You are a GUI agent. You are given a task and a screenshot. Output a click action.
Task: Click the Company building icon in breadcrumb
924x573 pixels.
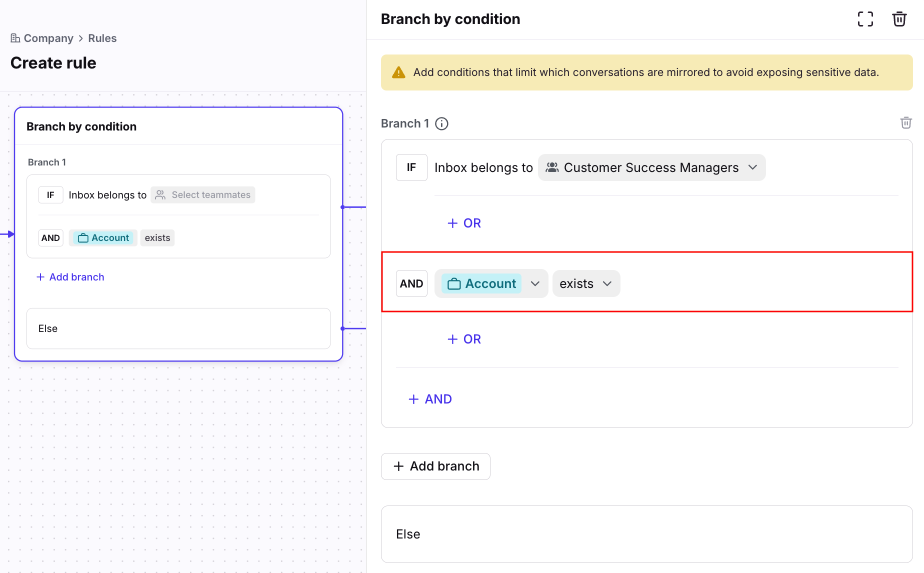tap(15, 38)
